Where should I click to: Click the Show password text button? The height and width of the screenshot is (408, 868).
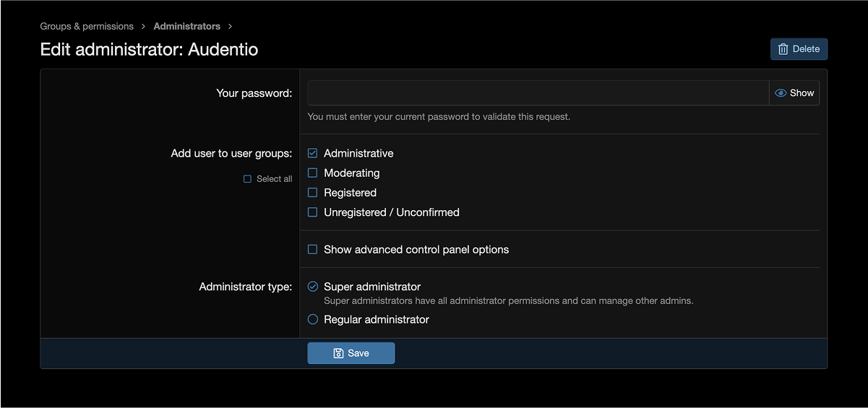tap(794, 93)
